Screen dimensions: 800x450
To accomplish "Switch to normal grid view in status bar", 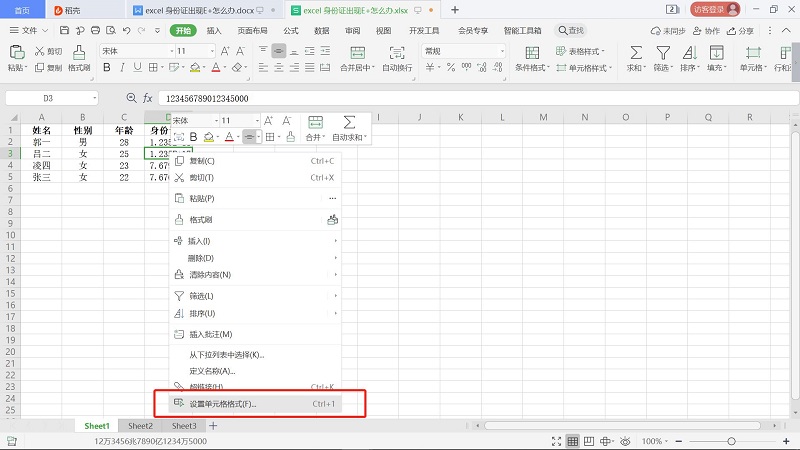I will pyautogui.click(x=573, y=441).
